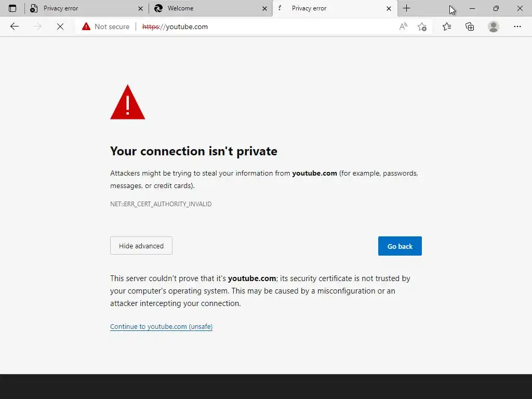Open Settings and more menu

coord(517,26)
